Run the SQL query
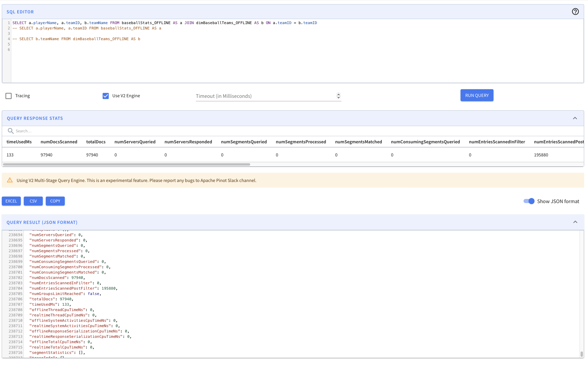Viewport: 588px width, 372px height. point(477,95)
